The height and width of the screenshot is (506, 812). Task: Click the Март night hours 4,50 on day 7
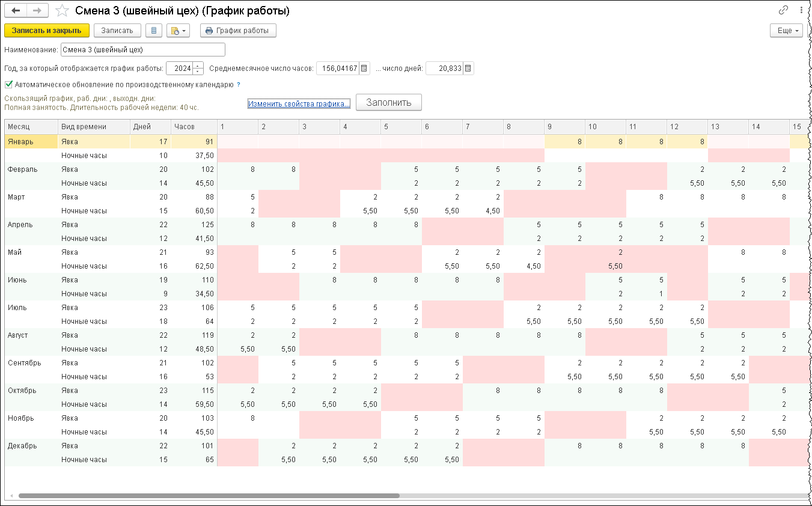[483, 211]
